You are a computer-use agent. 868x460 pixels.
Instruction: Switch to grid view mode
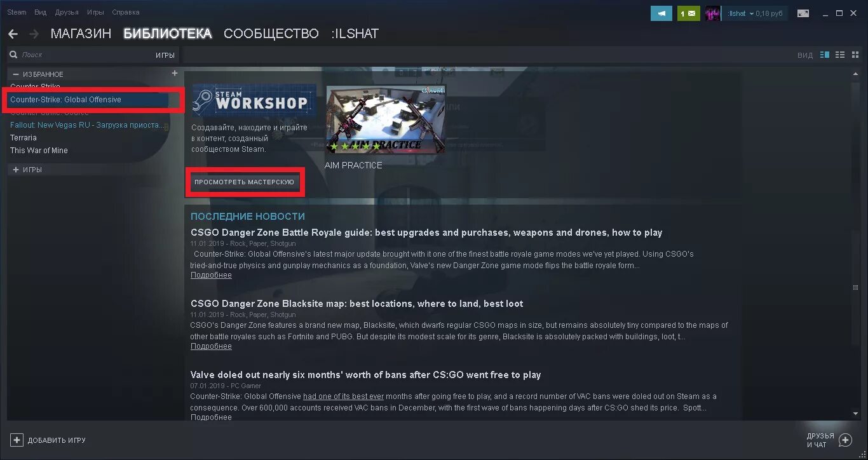coord(855,55)
